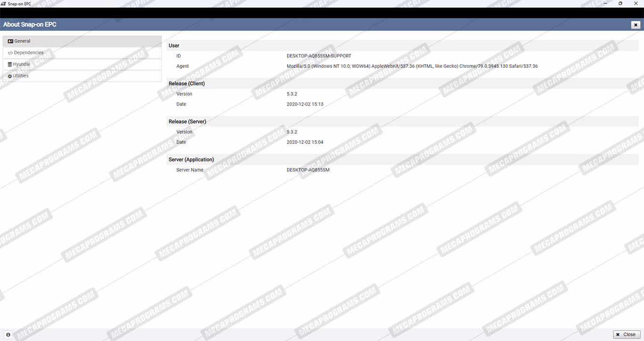Click the Server (Application) section header
644x341 pixels.
(403, 160)
